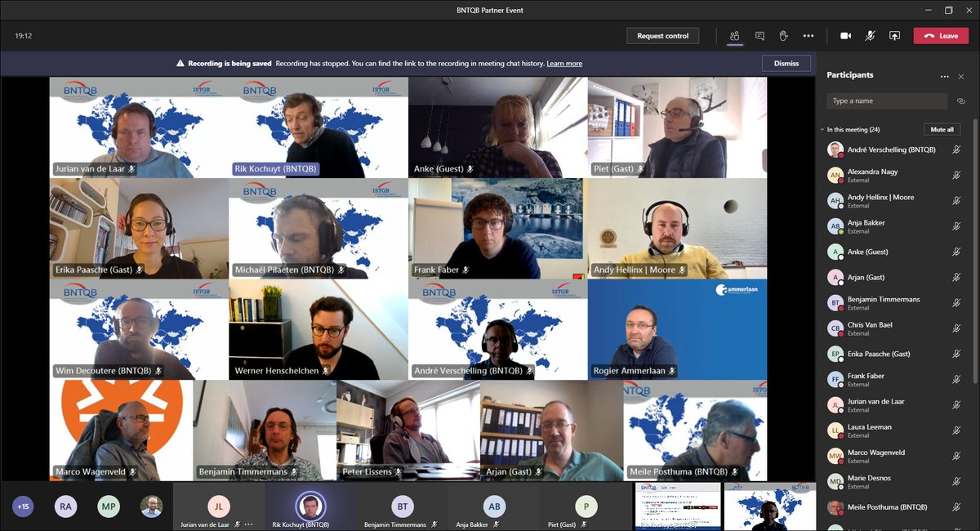Collapse In this meeting (24) list
The width and height of the screenshot is (980, 531).
[822, 130]
